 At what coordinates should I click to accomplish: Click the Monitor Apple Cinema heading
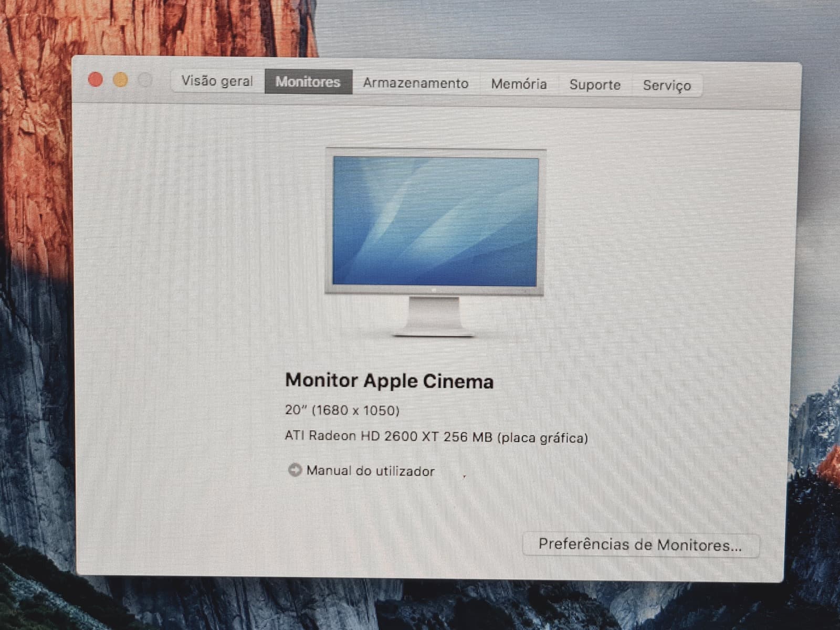(x=389, y=381)
